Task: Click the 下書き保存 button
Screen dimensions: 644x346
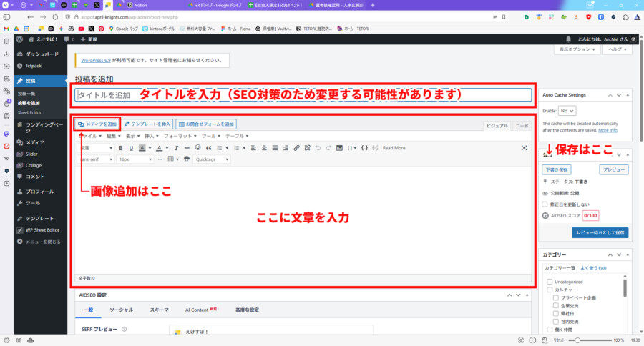Action: pyautogui.click(x=558, y=170)
